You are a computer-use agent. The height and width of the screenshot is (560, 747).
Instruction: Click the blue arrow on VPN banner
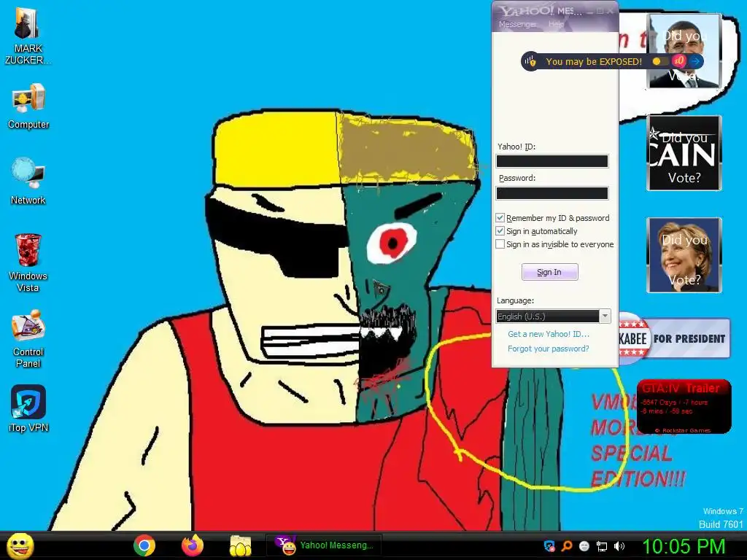click(695, 61)
